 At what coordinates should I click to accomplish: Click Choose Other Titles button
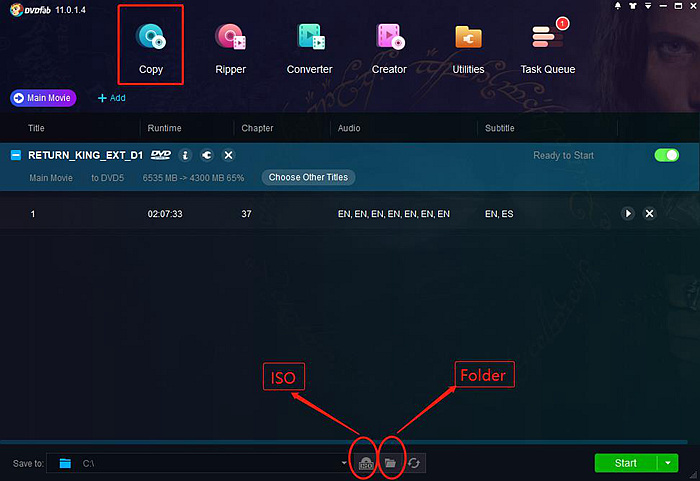(x=308, y=177)
